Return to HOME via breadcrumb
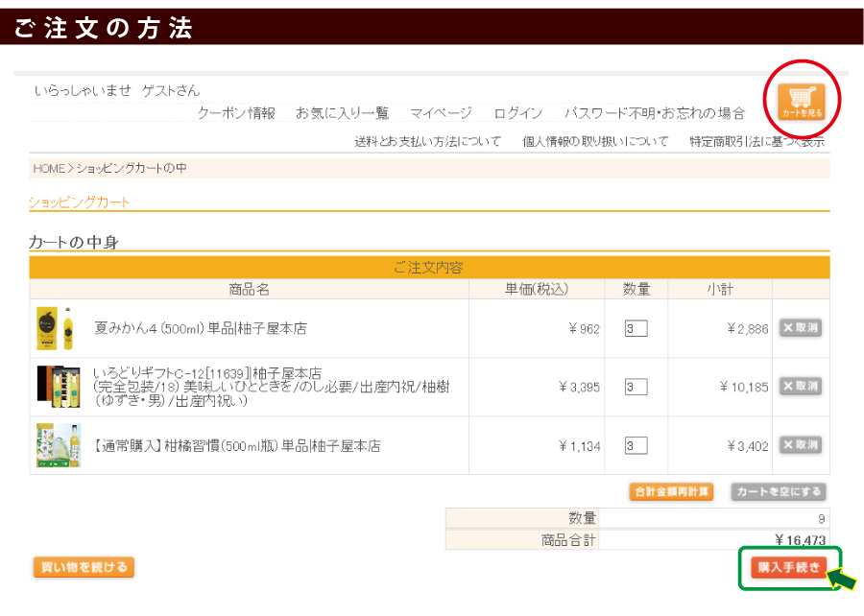This screenshot has height=616, width=864. (x=49, y=168)
